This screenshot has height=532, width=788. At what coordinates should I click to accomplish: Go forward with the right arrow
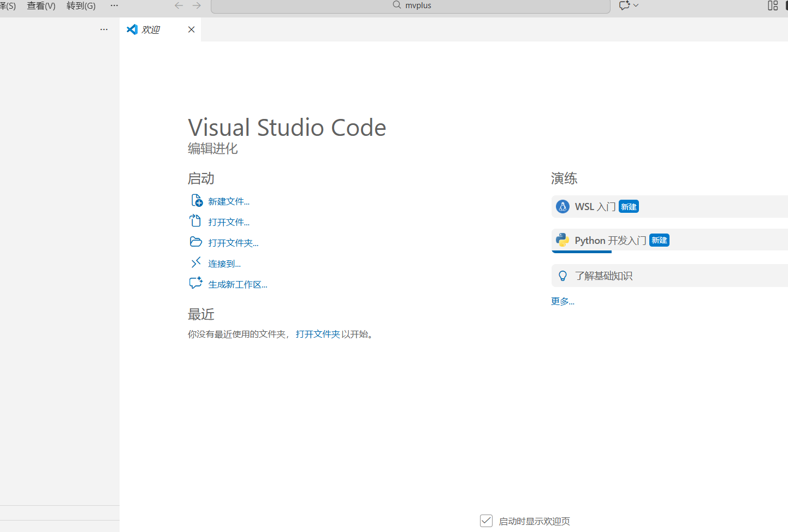click(x=197, y=5)
